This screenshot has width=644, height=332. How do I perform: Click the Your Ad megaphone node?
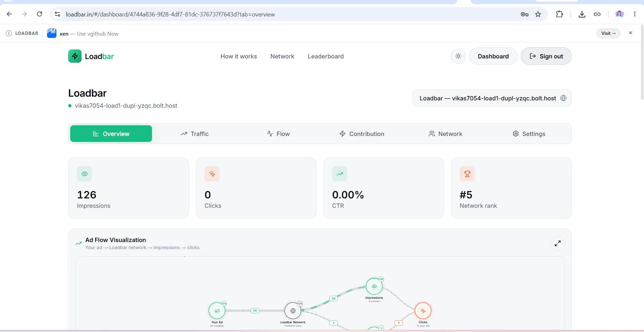click(x=217, y=311)
